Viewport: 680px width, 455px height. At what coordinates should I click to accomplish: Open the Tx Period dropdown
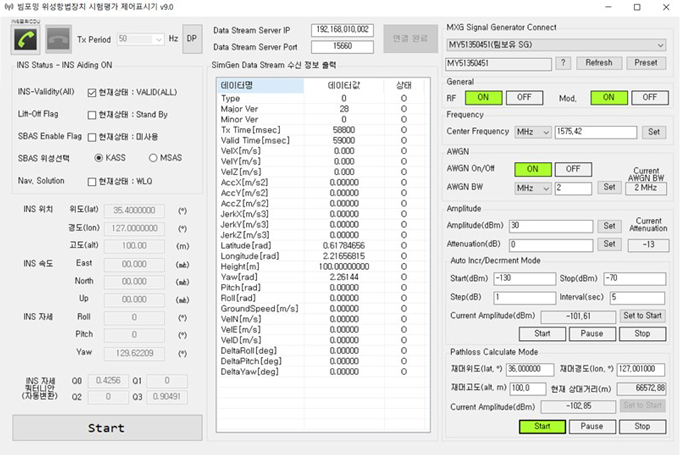[x=141, y=39]
